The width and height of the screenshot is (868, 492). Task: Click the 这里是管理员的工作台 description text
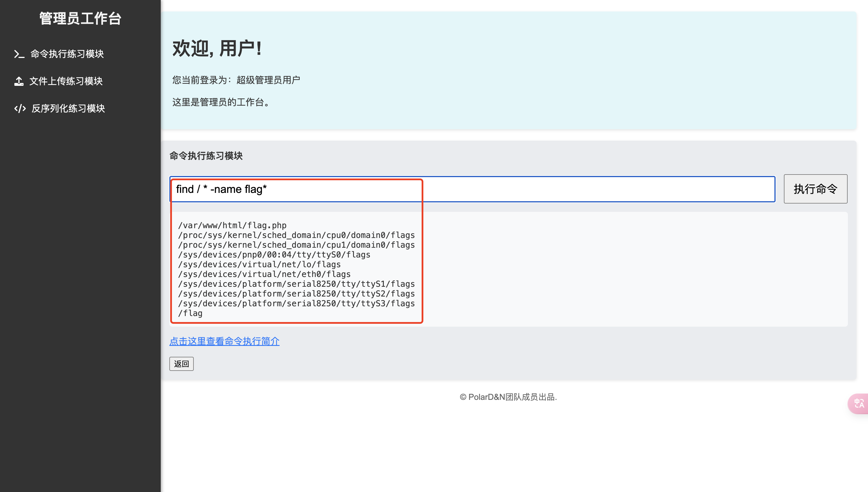tap(221, 102)
